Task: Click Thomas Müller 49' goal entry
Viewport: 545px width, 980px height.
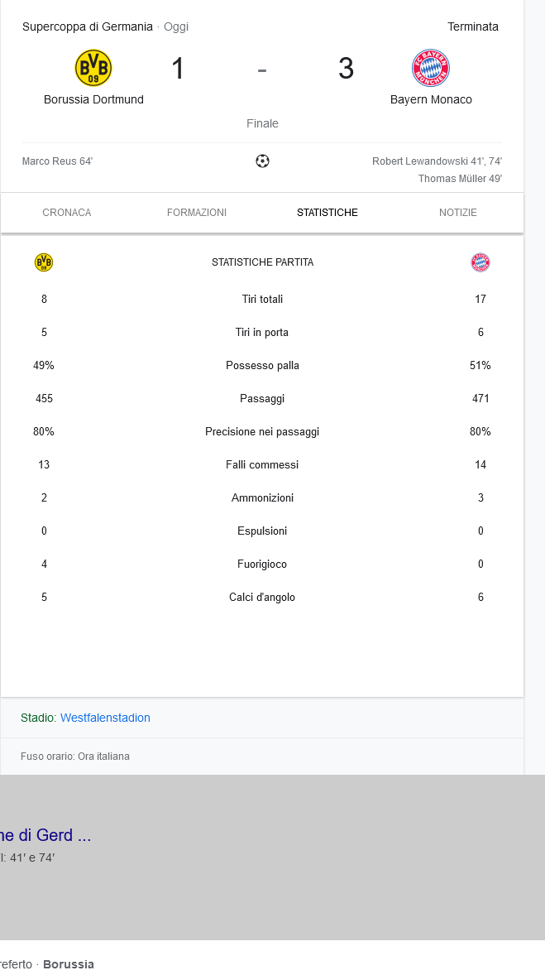Action: [x=460, y=178]
